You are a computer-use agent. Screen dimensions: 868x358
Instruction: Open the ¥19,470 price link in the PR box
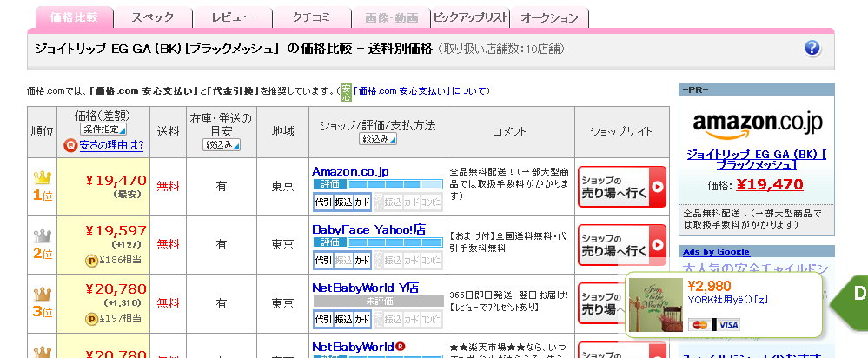[x=770, y=185]
